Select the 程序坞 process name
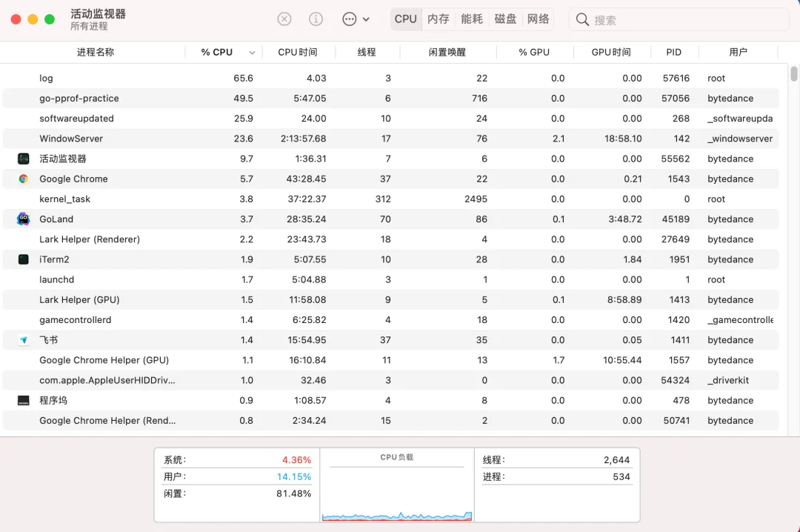Image resolution: width=800 pixels, height=532 pixels. click(x=53, y=400)
